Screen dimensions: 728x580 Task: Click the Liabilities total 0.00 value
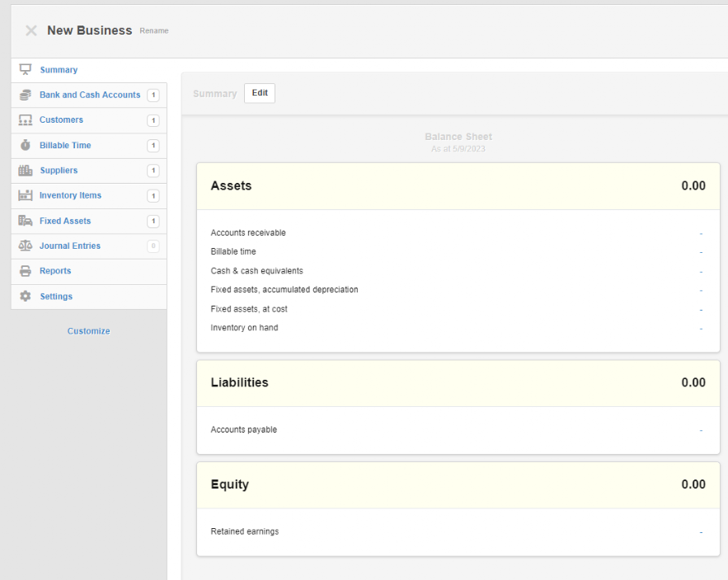(693, 383)
